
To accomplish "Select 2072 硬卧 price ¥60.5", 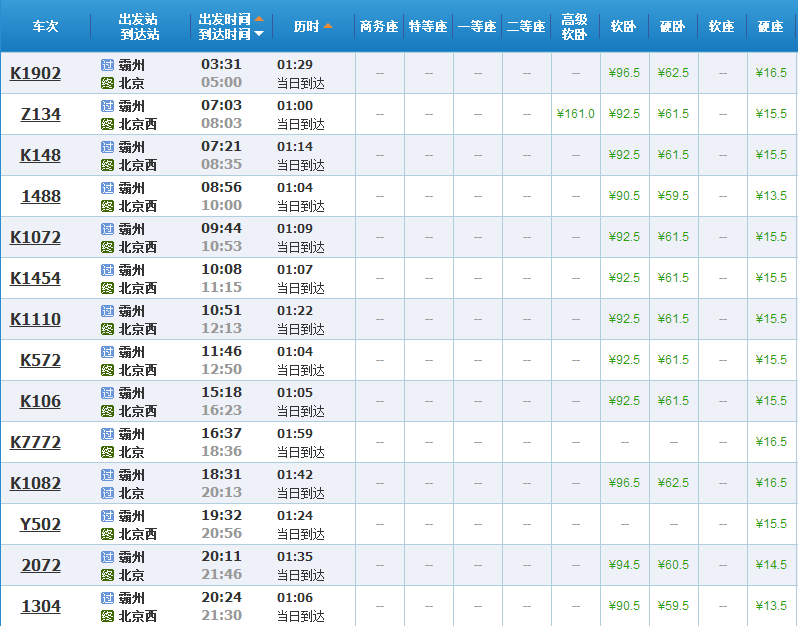I will [673, 565].
